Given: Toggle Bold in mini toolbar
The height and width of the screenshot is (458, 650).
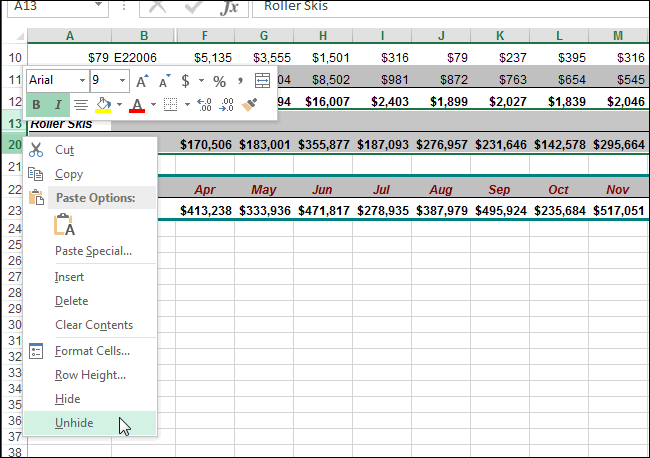Looking at the screenshot, I should (36, 104).
